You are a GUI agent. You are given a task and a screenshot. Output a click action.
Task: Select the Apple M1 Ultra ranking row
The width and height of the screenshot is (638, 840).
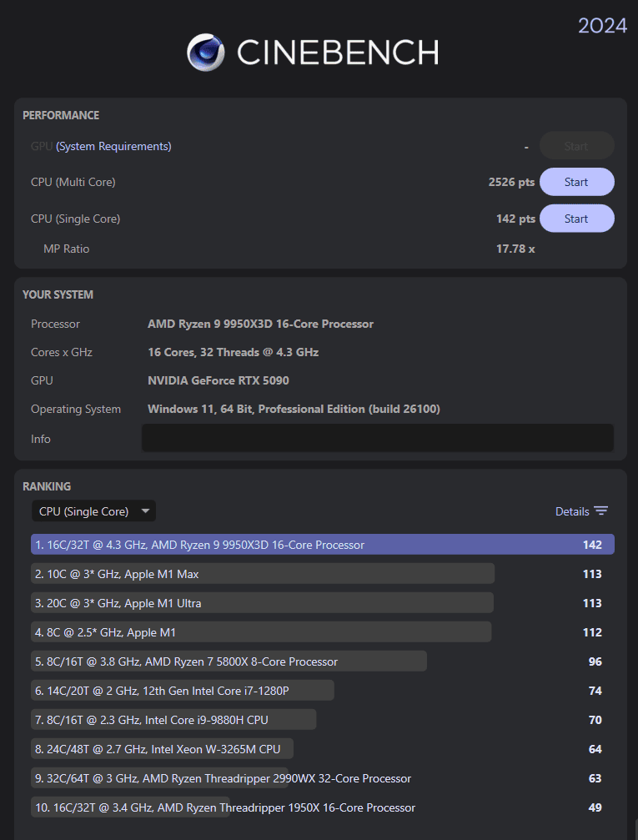[323, 603]
